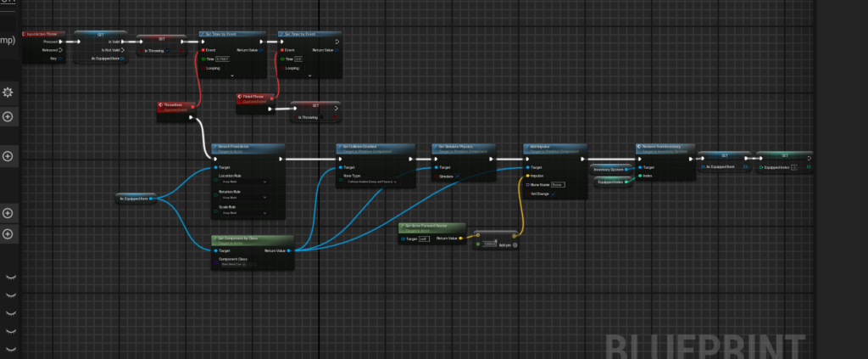Toggle the Simulate checkbox on Set Simulate Physics
Screen dimensions: 868x359
tap(459, 177)
